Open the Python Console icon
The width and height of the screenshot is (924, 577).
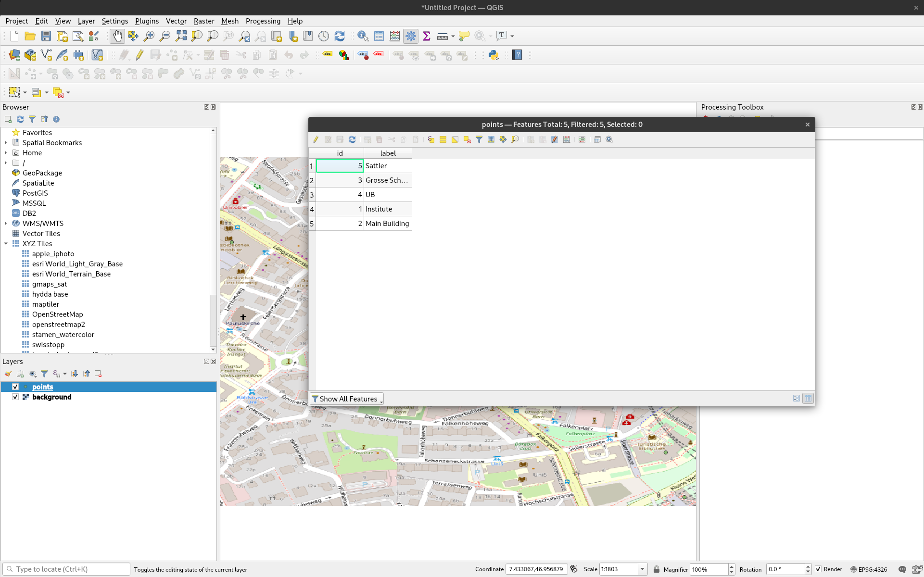[494, 55]
